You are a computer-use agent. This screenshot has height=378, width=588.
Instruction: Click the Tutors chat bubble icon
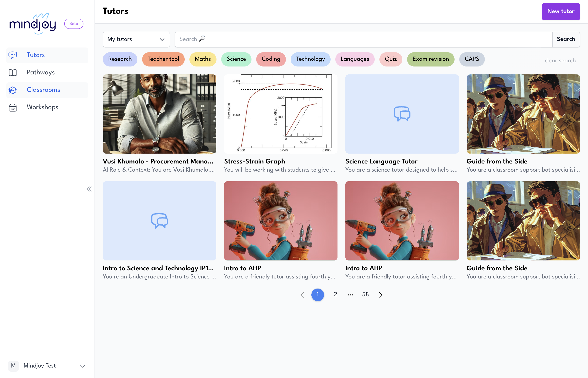(x=13, y=55)
